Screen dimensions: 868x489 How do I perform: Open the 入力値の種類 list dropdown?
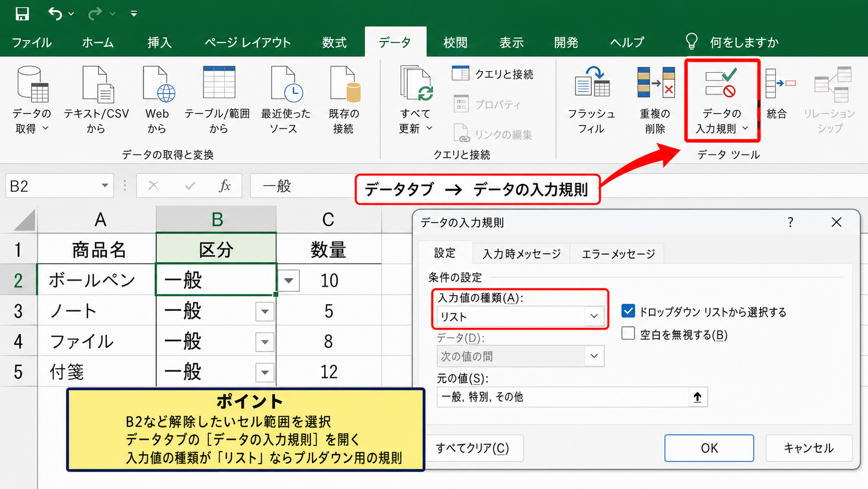coord(594,316)
